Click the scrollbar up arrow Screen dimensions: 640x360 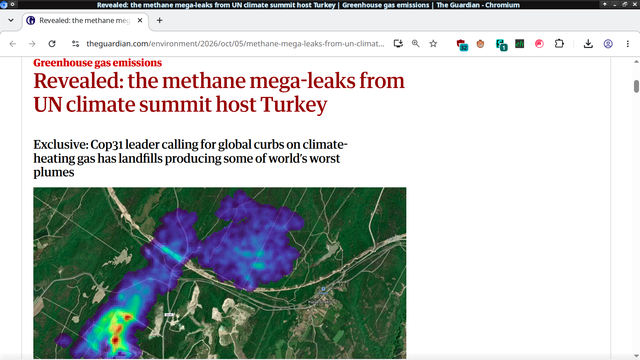[x=636, y=62]
